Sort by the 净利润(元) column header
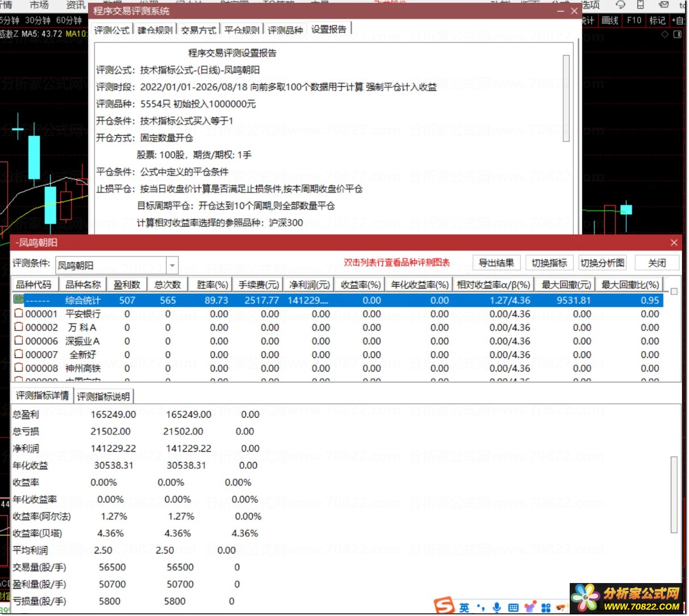 pyautogui.click(x=308, y=284)
